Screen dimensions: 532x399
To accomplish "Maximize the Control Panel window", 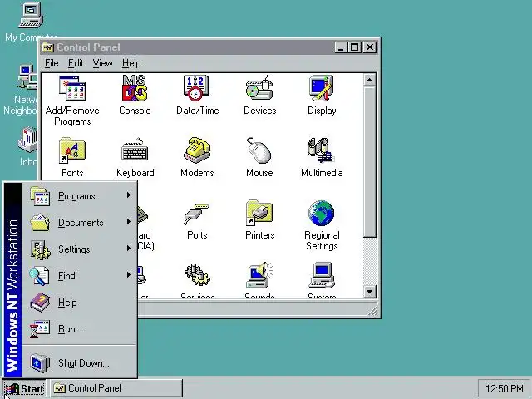I will click(354, 47).
